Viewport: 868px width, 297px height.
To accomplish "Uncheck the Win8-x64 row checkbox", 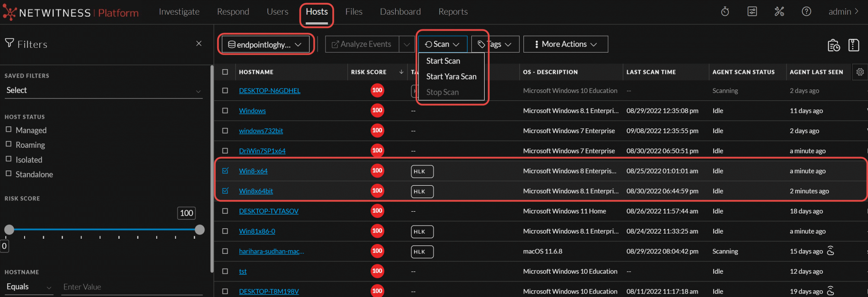I will click(x=225, y=171).
